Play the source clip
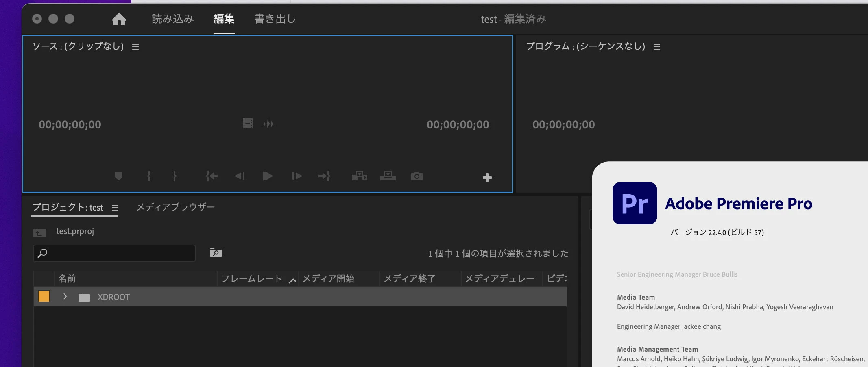Viewport: 868px width, 367px height. pos(268,176)
